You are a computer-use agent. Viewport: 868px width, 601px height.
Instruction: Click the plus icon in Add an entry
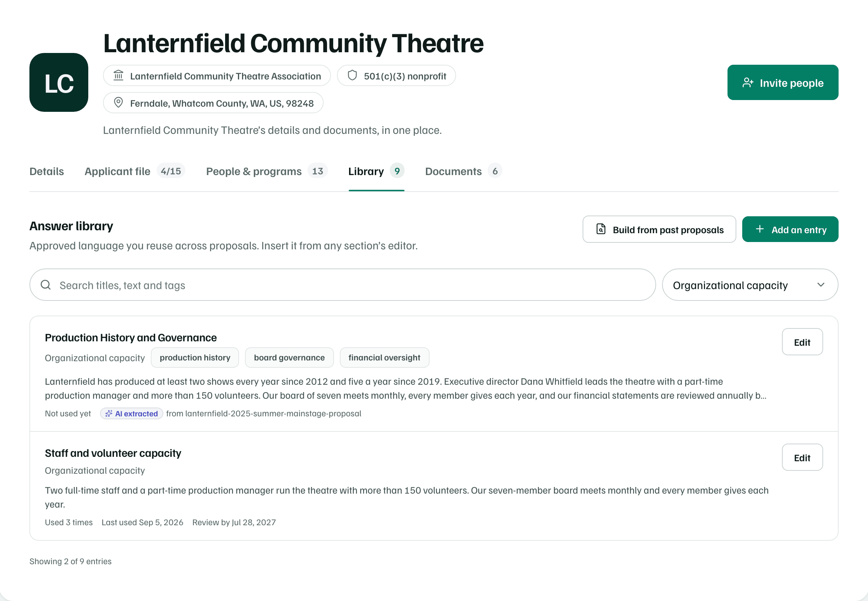pos(760,230)
